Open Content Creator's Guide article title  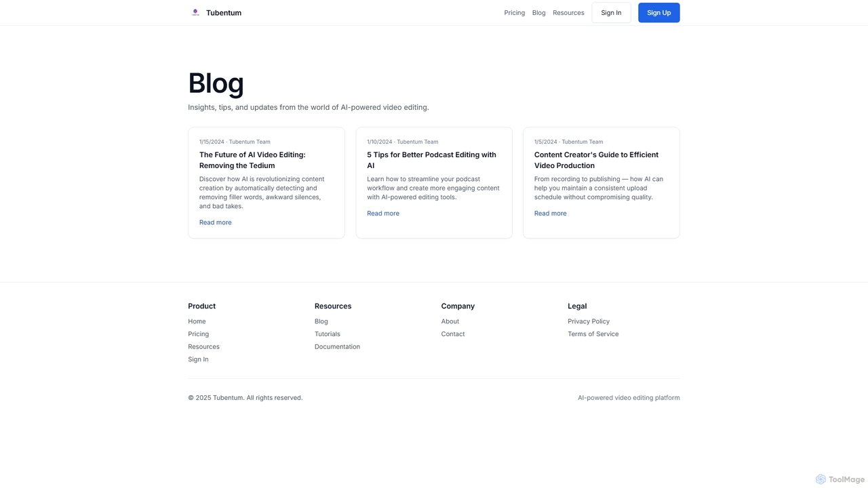tap(596, 160)
